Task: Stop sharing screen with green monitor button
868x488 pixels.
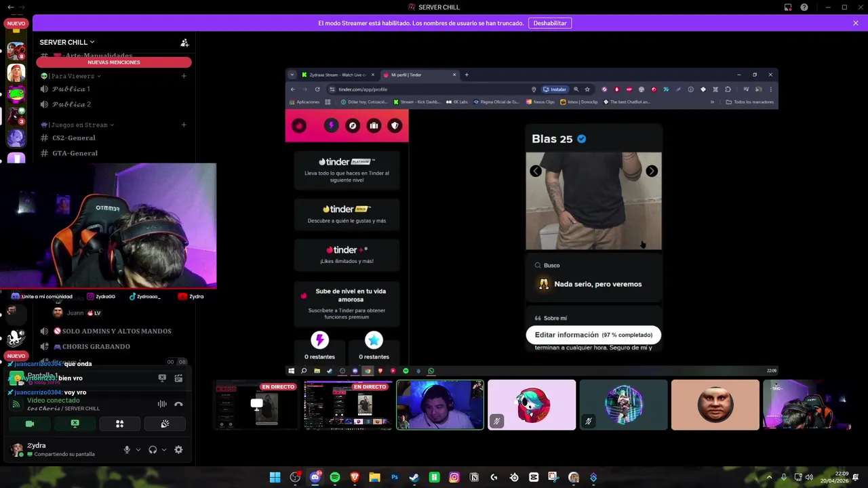Action: coord(75,424)
